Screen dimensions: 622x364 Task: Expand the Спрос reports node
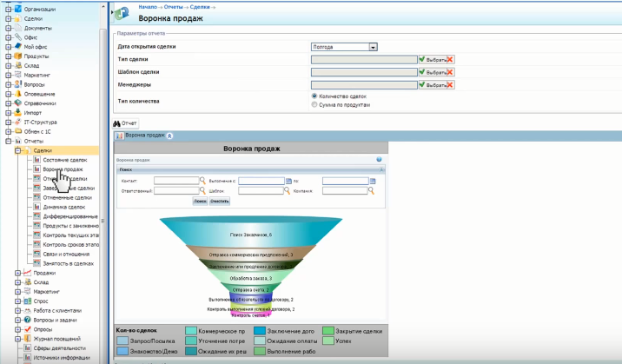[x=18, y=301]
